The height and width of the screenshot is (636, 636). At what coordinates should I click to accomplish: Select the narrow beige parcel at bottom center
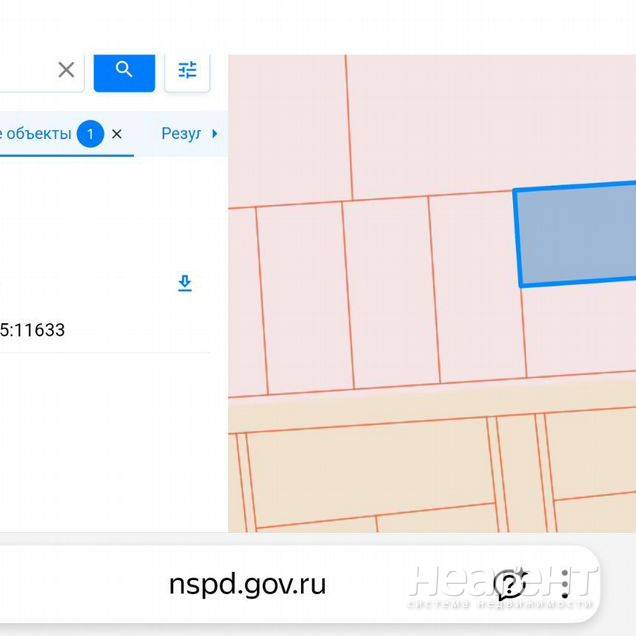[x=518, y=470]
